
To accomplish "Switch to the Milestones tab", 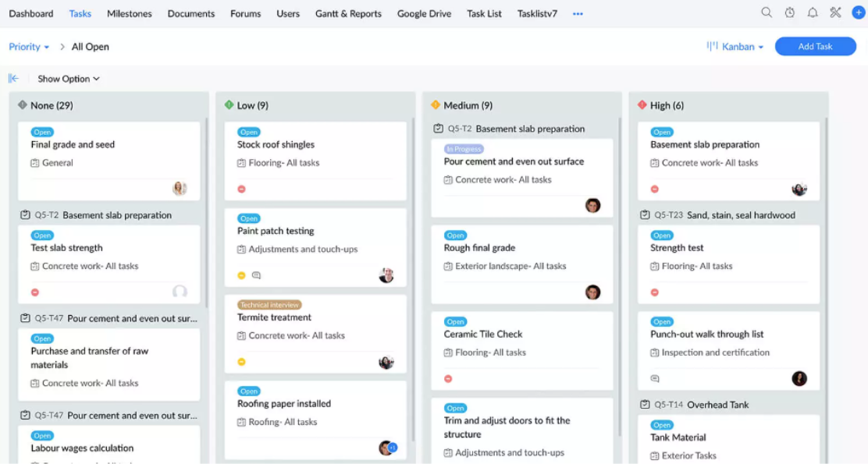I will [x=129, y=13].
